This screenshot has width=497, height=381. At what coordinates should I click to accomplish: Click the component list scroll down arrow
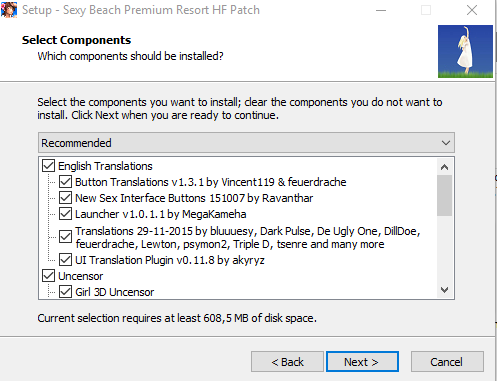tap(444, 290)
